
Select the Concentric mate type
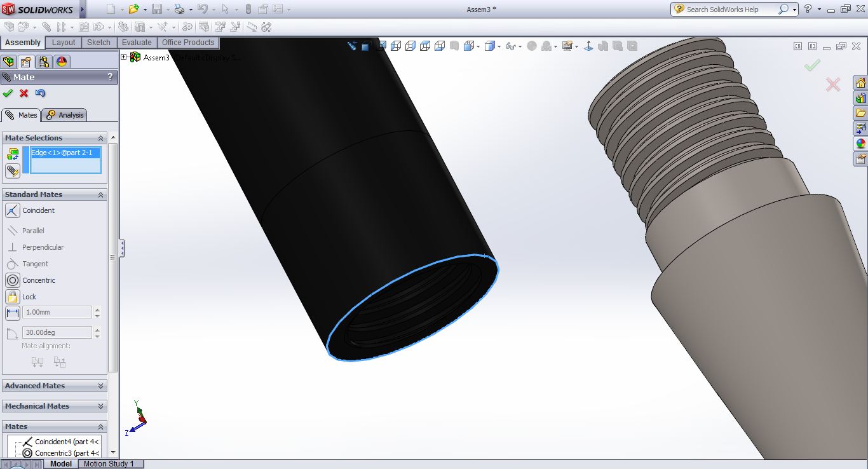(13, 280)
